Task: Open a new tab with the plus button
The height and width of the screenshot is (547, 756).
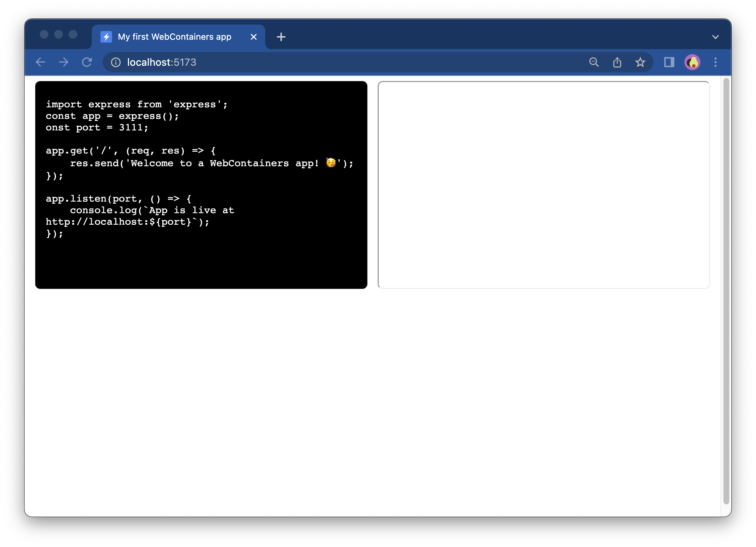Action: 281,36
